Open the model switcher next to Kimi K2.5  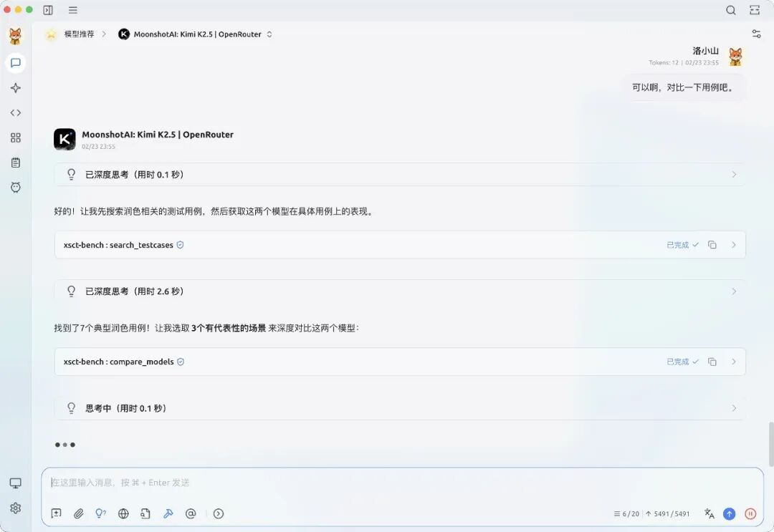click(x=269, y=34)
